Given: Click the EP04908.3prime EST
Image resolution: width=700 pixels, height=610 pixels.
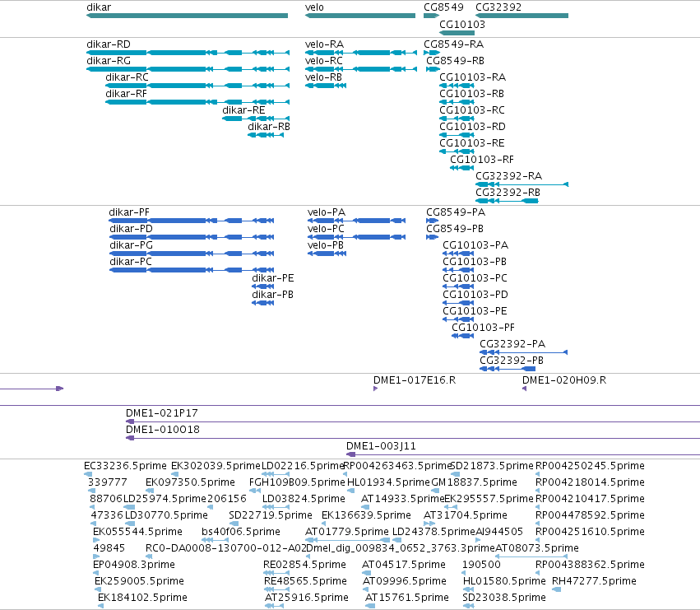Looking at the screenshot, I should click(x=96, y=573).
